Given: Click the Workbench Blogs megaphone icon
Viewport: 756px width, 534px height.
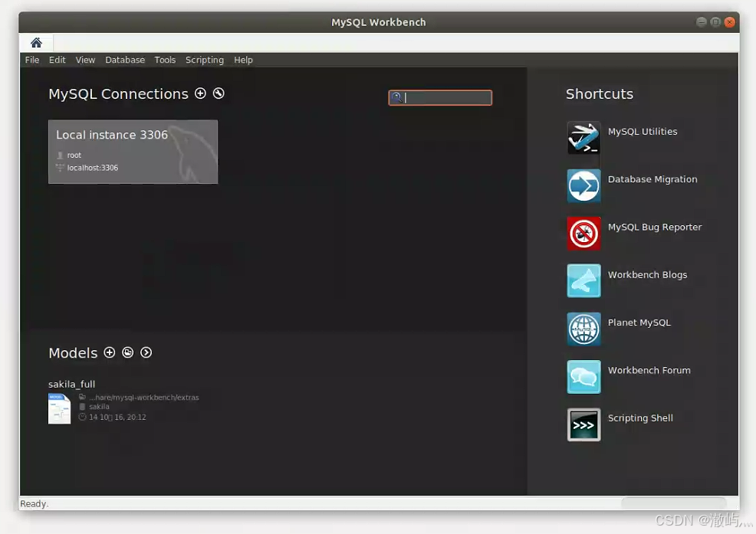Looking at the screenshot, I should (x=584, y=280).
